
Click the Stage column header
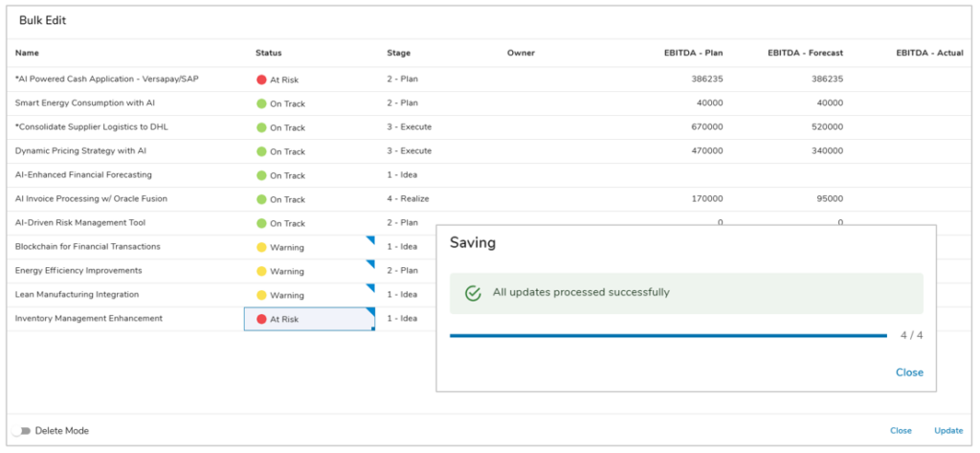click(399, 54)
